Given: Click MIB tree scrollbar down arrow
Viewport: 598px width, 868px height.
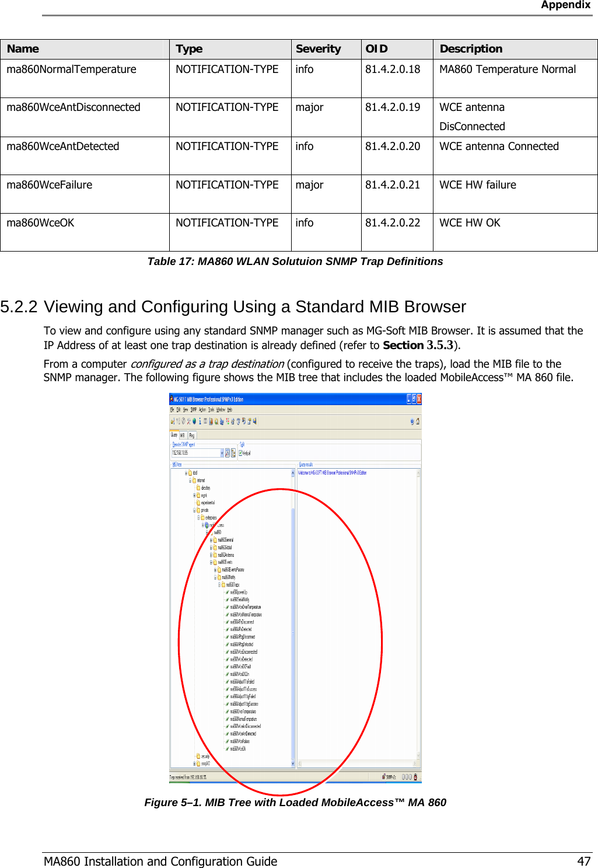Looking at the screenshot, I should 293,764.
